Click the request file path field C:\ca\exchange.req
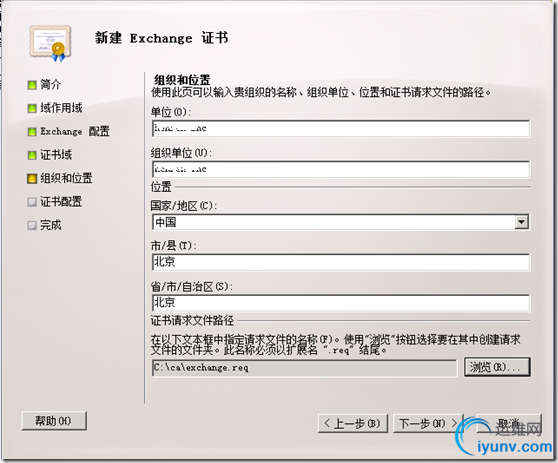 (x=304, y=368)
